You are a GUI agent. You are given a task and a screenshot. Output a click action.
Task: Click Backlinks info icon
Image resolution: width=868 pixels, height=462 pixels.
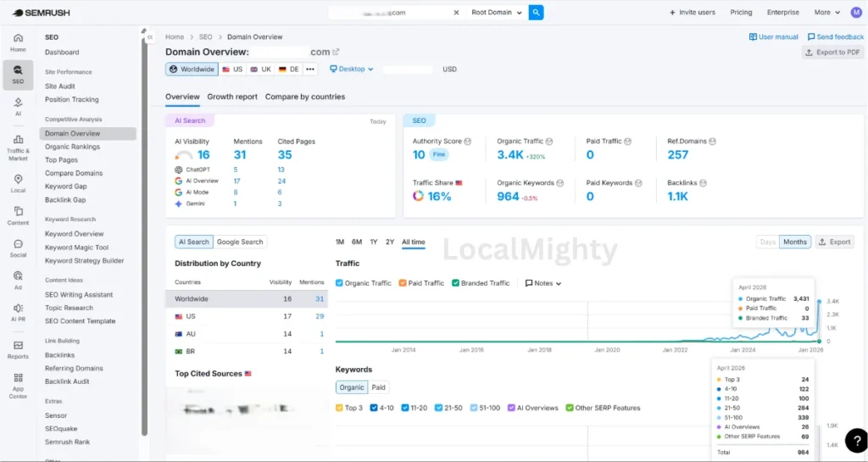(x=703, y=183)
